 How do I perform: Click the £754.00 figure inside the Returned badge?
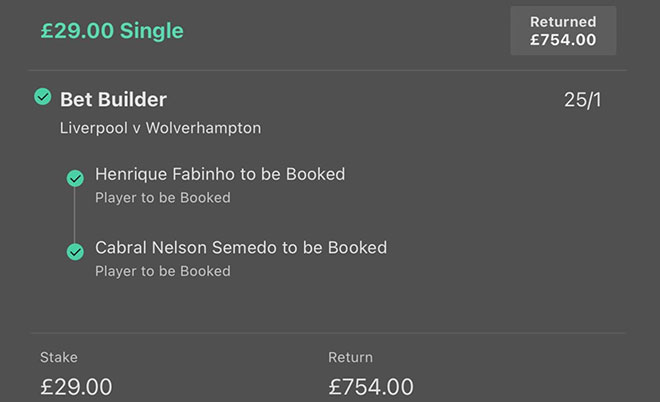click(563, 40)
